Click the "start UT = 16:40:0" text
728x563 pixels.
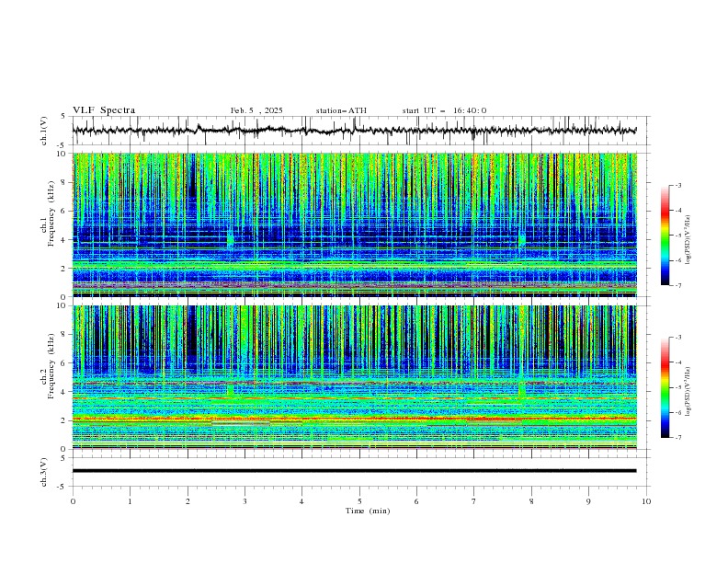point(444,110)
